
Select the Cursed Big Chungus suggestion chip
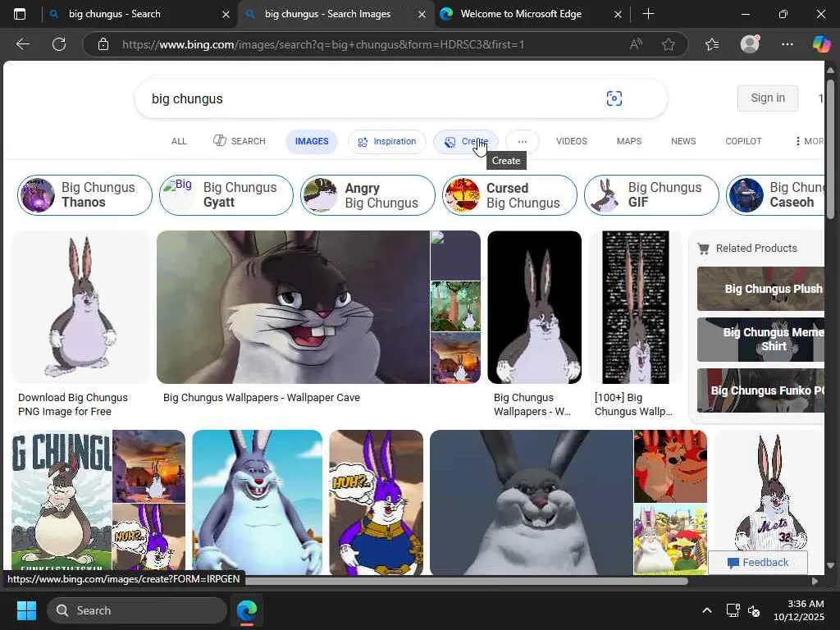pyautogui.click(x=509, y=195)
